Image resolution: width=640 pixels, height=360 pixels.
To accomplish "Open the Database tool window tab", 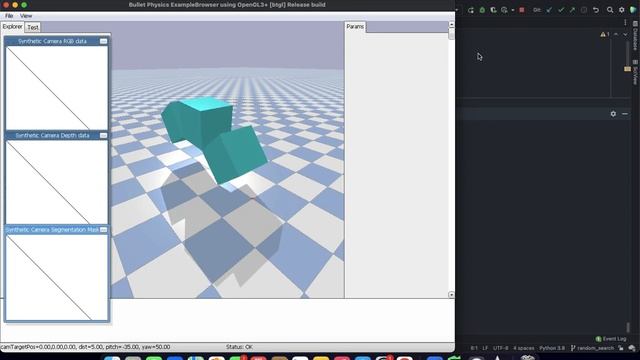I will tap(635, 37).
